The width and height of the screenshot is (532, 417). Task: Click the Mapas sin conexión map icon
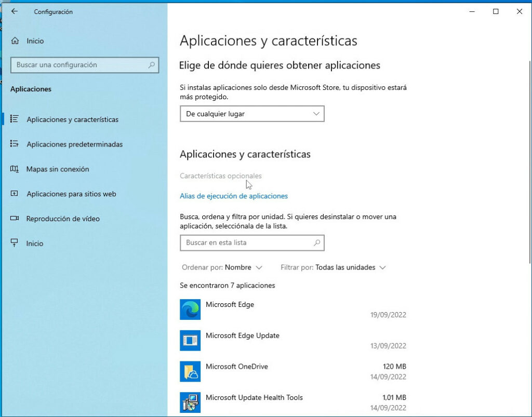pyautogui.click(x=15, y=169)
